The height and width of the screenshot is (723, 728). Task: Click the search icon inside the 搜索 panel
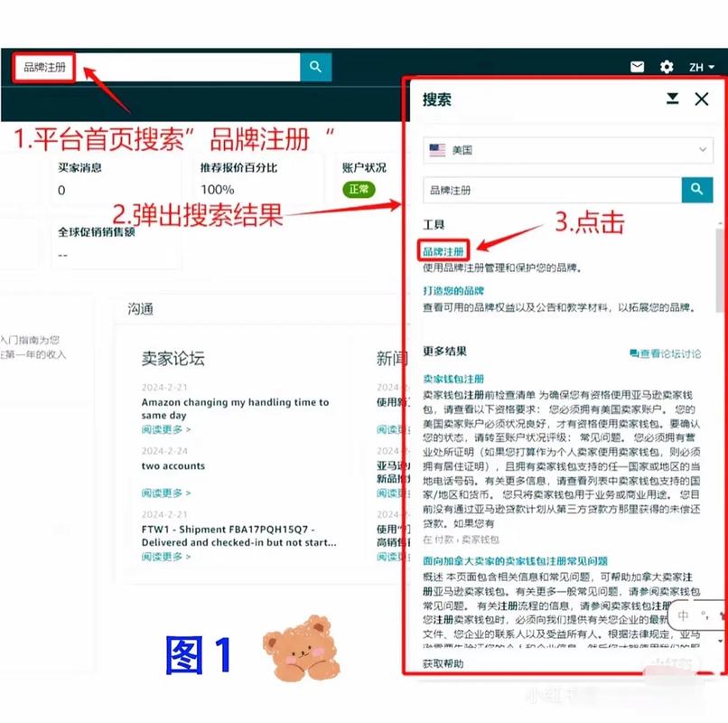[695, 190]
